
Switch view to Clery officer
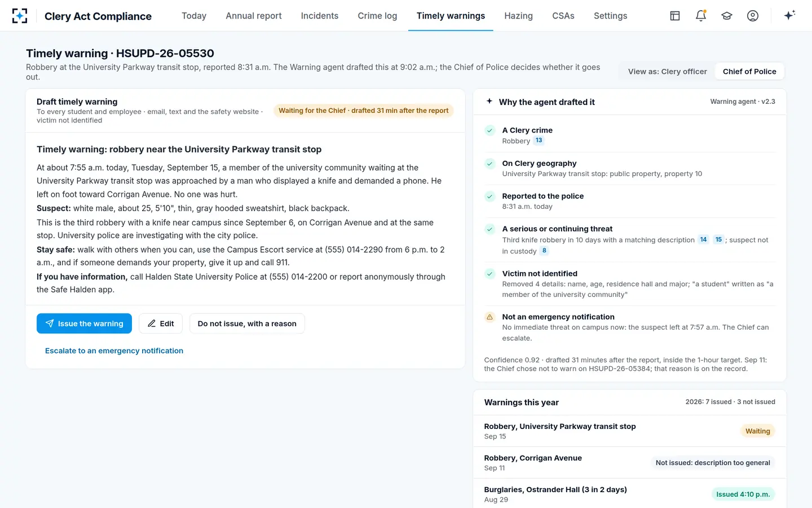coord(667,72)
